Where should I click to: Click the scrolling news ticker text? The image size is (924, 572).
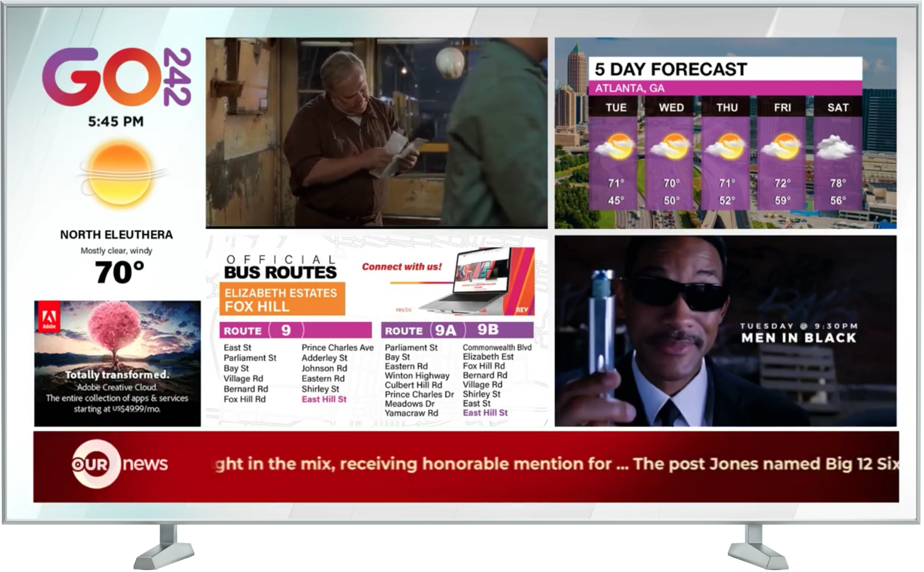(557, 464)
